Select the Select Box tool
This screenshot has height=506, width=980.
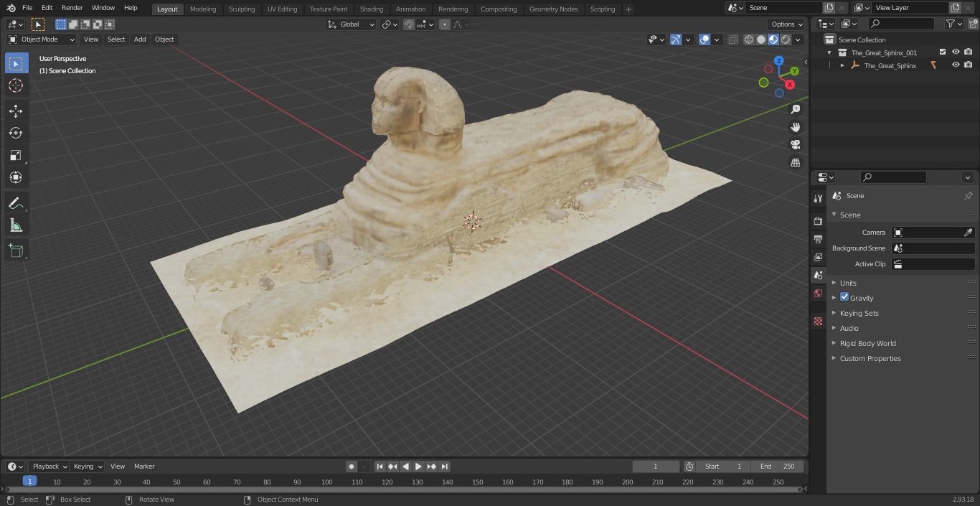16,64
